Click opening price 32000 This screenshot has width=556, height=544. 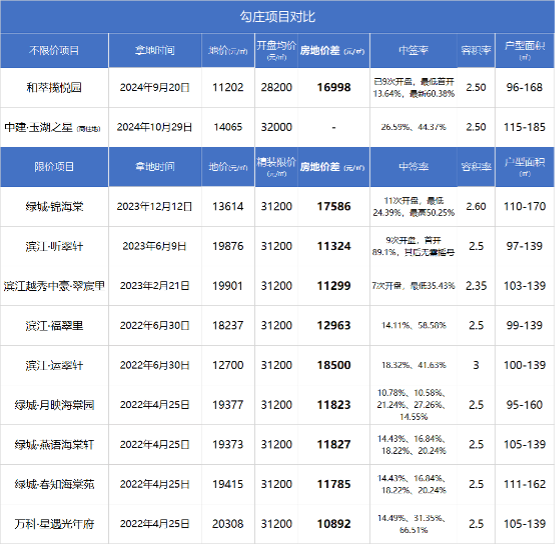pyautogui.click(x=276, y=127)
